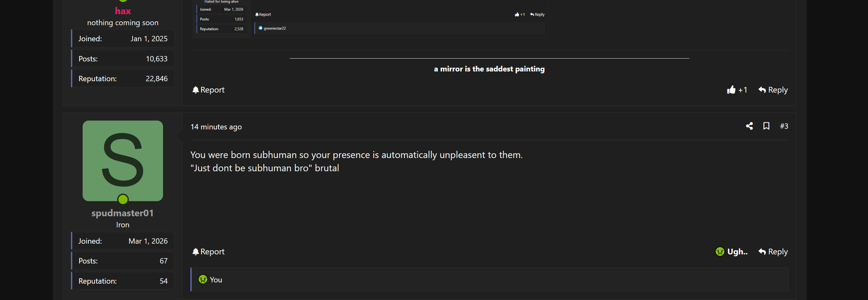Click spudmaster01's green online status dot
This screenshot has height=300, width=868.
123,200
